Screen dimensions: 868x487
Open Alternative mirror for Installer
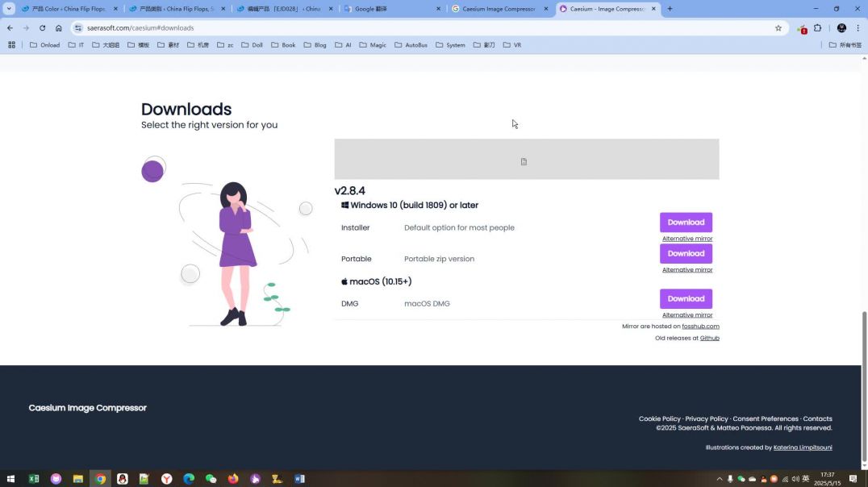687,239
